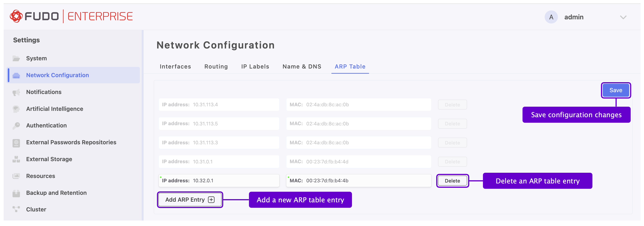This screenshot has height=226, width=644.
Task: Click the IP address field 10.31.113.5
Action: (219, 124)
